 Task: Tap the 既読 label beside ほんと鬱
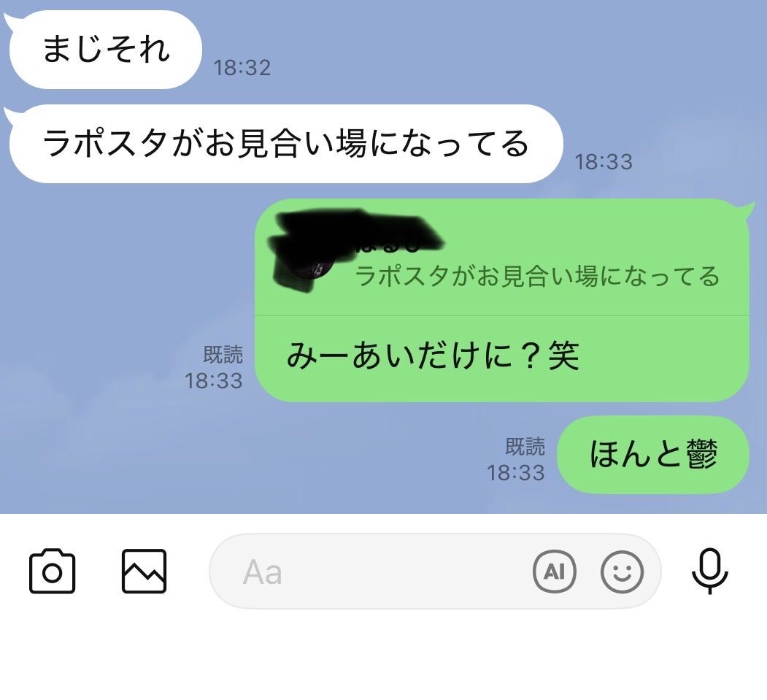pyautogui.click(x=525, y=447)
